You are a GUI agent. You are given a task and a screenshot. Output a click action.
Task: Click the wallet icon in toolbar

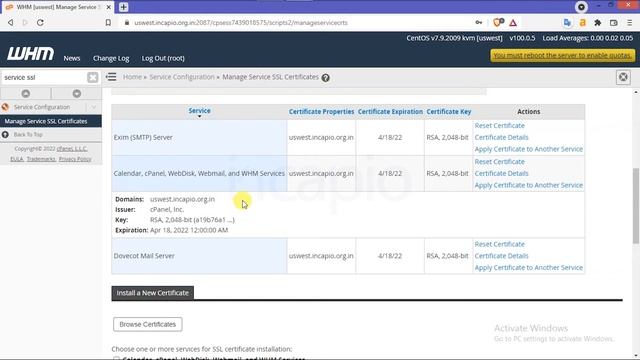click(613, 23)
